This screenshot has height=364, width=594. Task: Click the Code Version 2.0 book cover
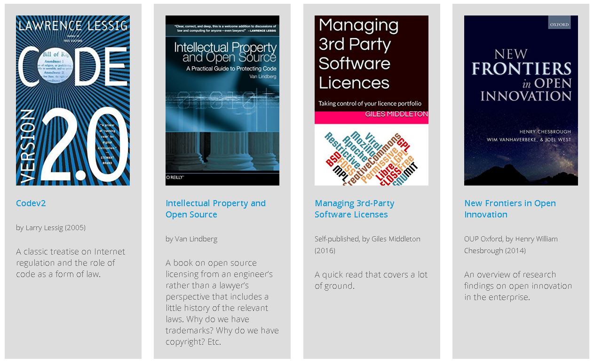pyautogui.click(x=72, y=100)
